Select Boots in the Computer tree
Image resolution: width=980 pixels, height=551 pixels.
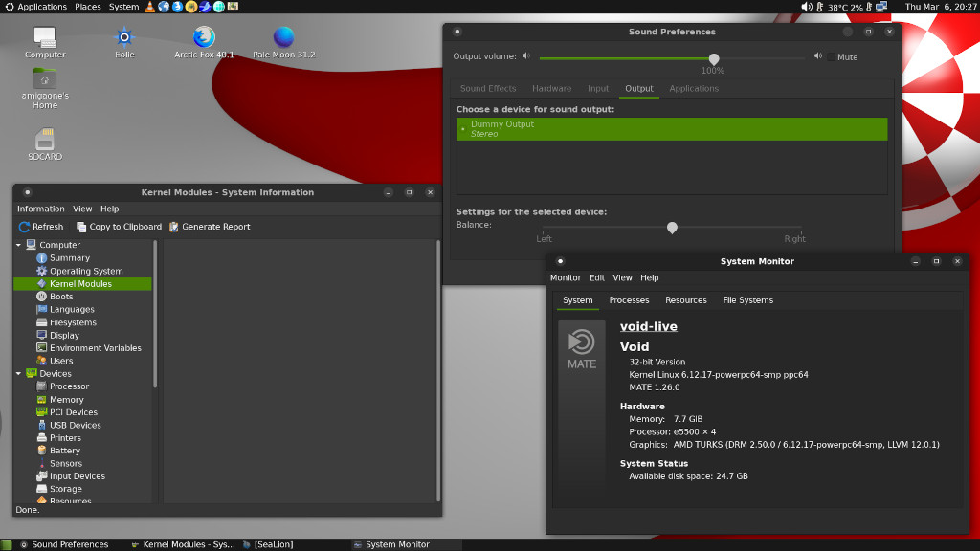pyautogui.click(x=61, y=297)
